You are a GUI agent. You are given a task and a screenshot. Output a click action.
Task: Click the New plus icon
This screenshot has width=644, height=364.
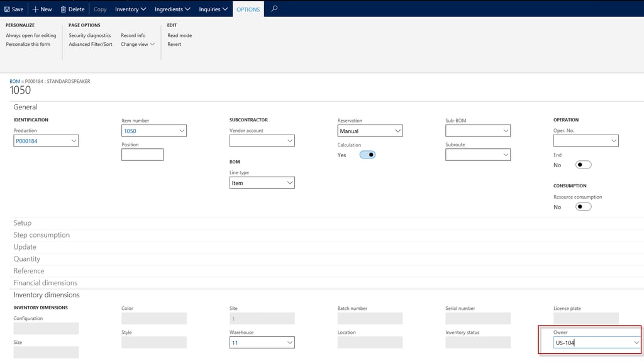coord(35,9)
